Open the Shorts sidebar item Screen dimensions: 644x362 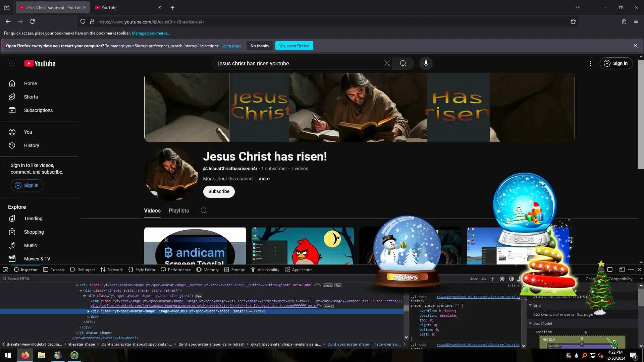point(31,97)
